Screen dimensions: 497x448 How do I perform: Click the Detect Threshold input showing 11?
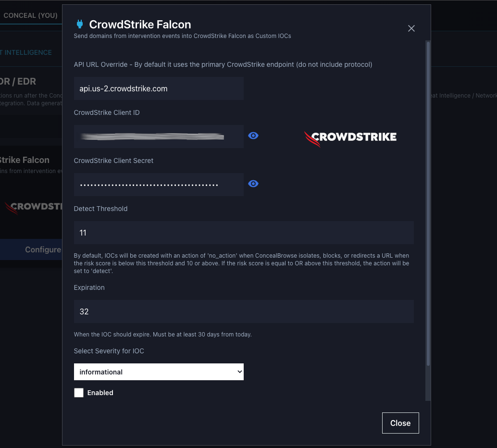(244, 233)
